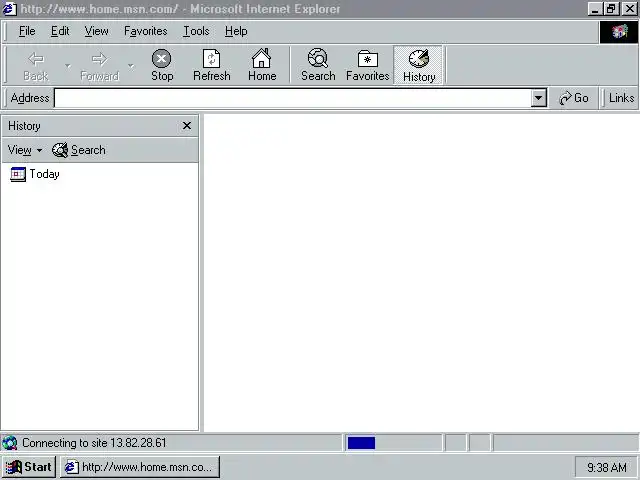Viewport: 640px width, 480px height.
Task: Restore down the Internet Explorer window
Action: tap(611, 9)
